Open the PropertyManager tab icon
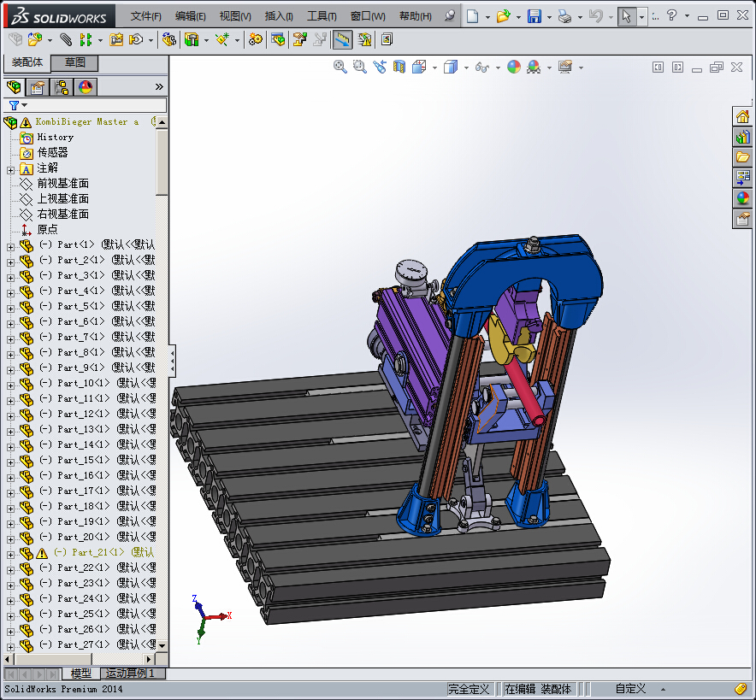Viewport: 756px width, 700px height. (x=38, y=87)
